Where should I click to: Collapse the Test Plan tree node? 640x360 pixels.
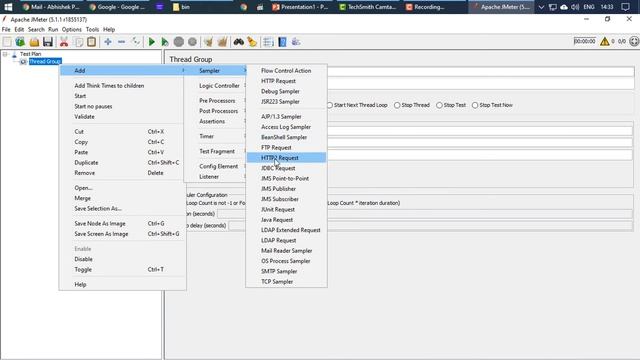click(x=5, y=54)
